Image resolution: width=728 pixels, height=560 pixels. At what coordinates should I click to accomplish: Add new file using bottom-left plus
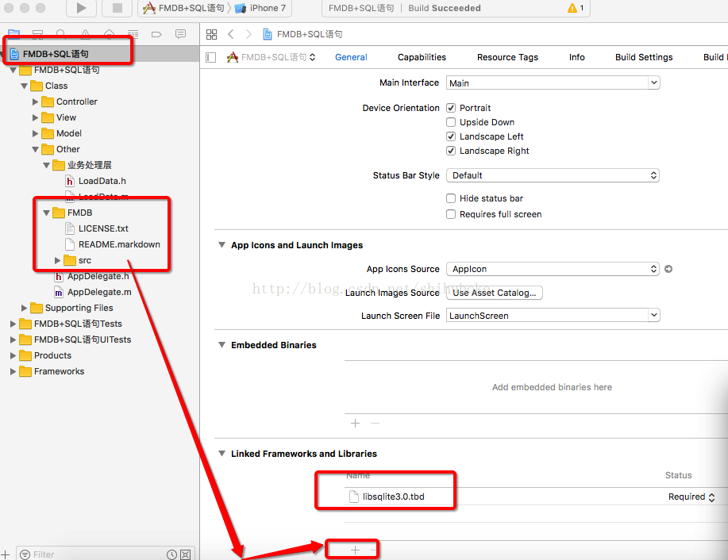tap(5, 554)
